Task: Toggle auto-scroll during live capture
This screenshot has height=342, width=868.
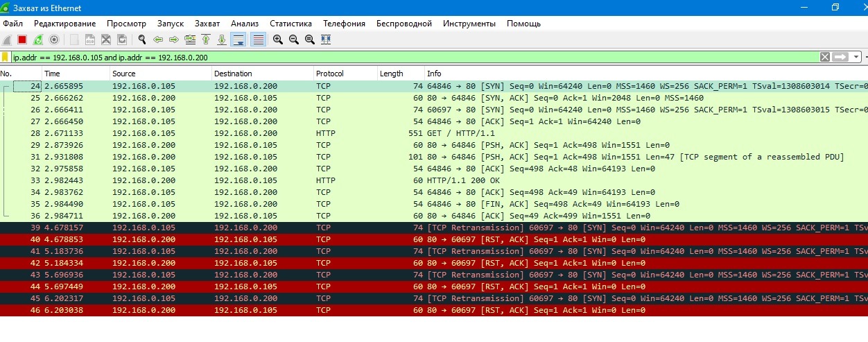Action: [238, 40]
